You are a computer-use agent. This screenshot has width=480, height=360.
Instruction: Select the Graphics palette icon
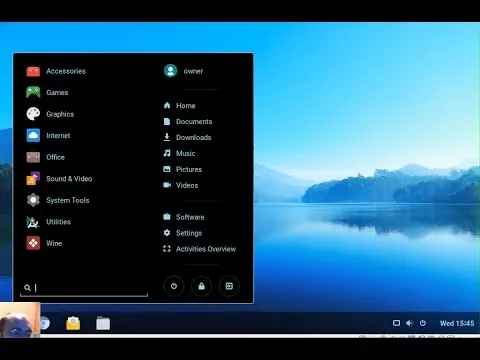33,114
